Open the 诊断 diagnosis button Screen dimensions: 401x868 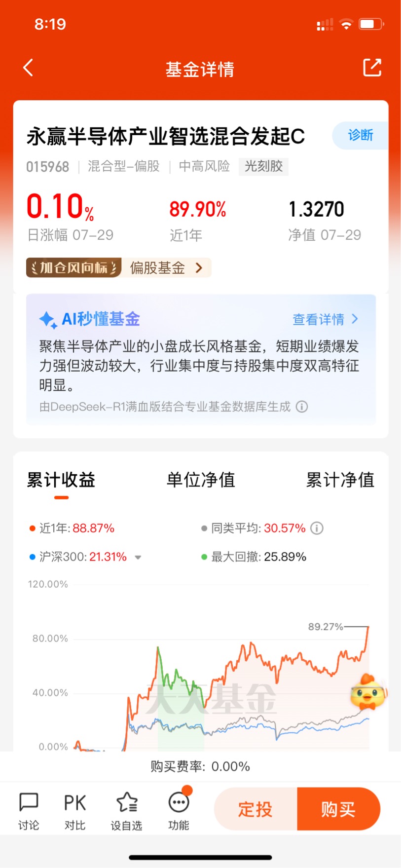(x=361, y=135)
